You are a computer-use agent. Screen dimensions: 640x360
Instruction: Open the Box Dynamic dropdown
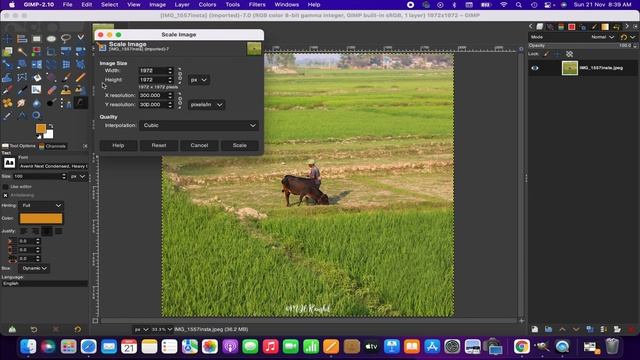click(x=34, y=268)
